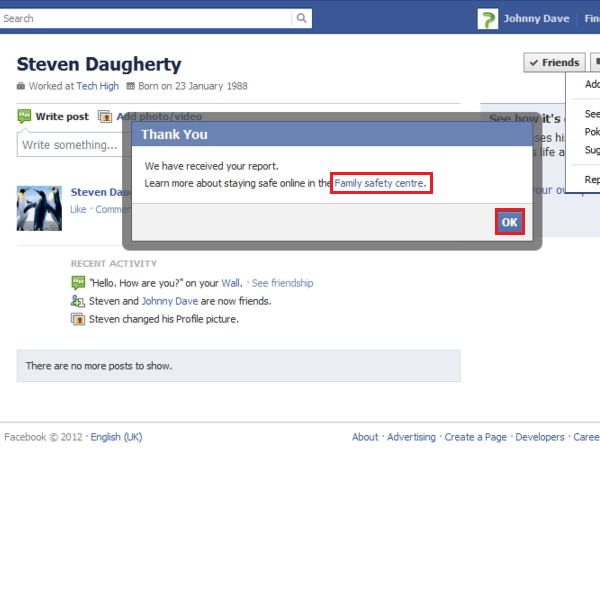
Task: Click the See friendship link
Action: click(x=282, y=283)
